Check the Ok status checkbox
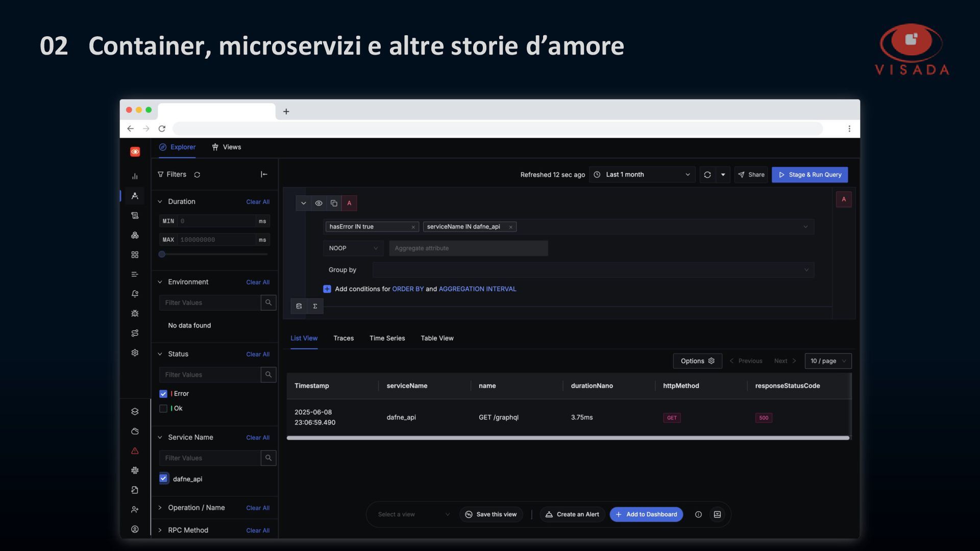The height and width of the screenshot is (551, 980). pos(163,409)
